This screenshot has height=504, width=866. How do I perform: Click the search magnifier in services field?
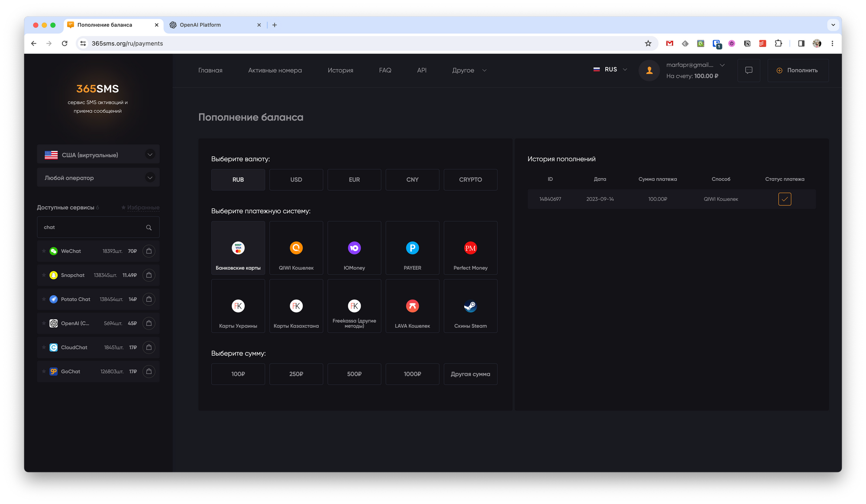(149, 228)
